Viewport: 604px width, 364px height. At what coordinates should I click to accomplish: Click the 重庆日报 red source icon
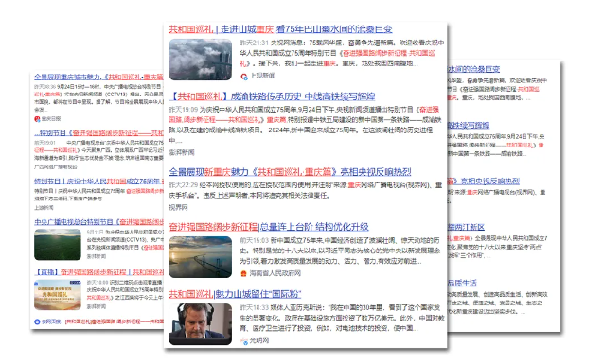tap(37, 119)
